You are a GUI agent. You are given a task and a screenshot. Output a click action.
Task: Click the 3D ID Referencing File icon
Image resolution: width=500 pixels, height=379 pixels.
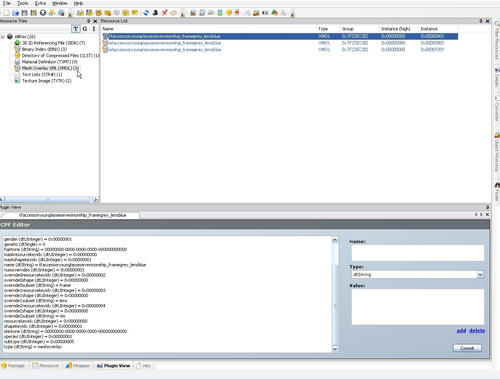tap(17, 43)
